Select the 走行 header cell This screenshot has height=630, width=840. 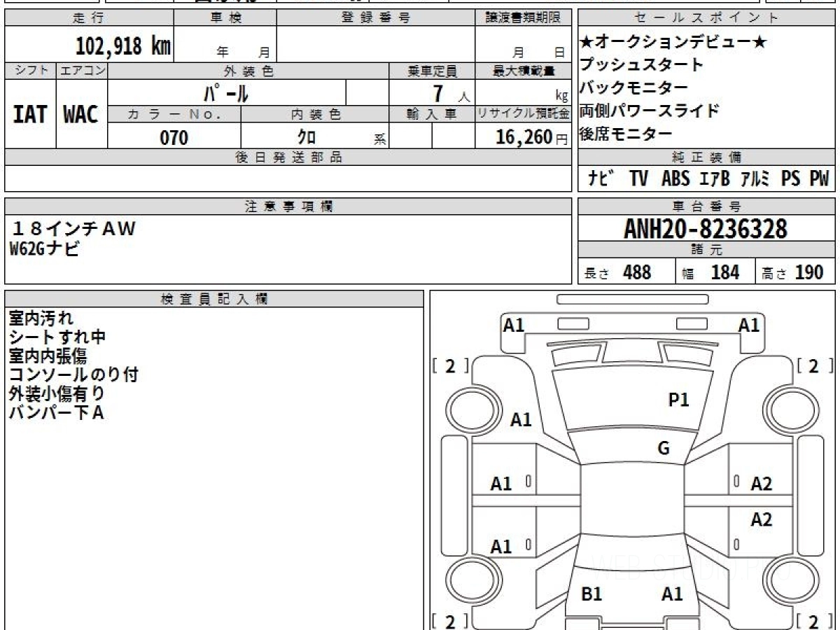coord(89,18)
